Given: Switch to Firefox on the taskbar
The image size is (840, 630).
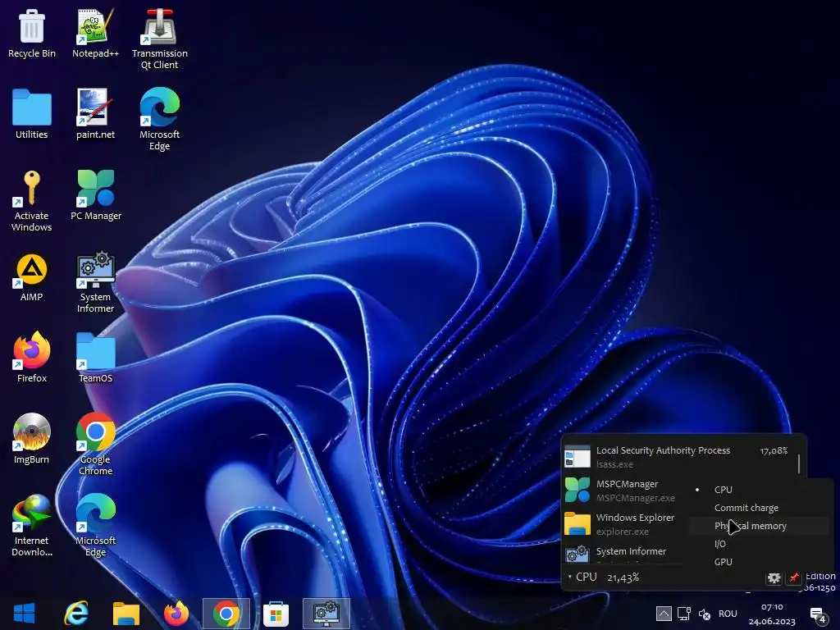Looking at the screenshot, I should tap(176, 614).
